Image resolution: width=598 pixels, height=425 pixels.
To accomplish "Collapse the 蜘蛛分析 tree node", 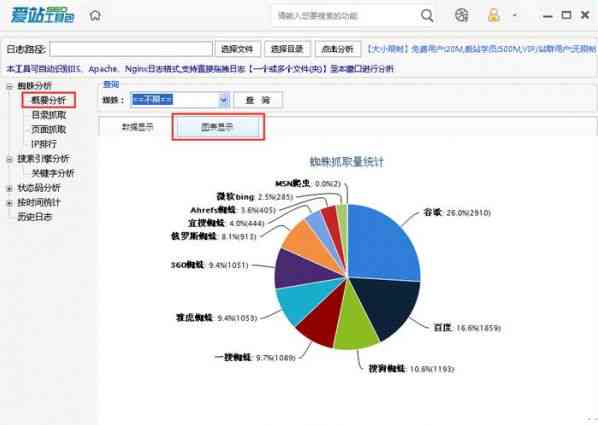I will coord(10,86).
